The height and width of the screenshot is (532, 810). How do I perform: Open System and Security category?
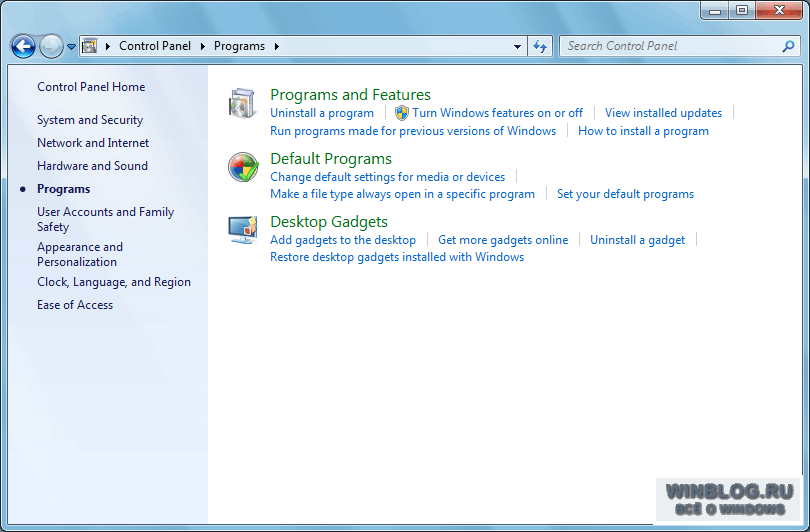tap(90, 120)
